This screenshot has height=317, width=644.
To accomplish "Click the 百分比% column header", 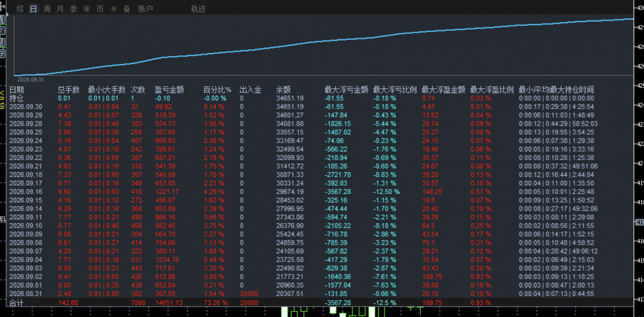I will [217, 90].
